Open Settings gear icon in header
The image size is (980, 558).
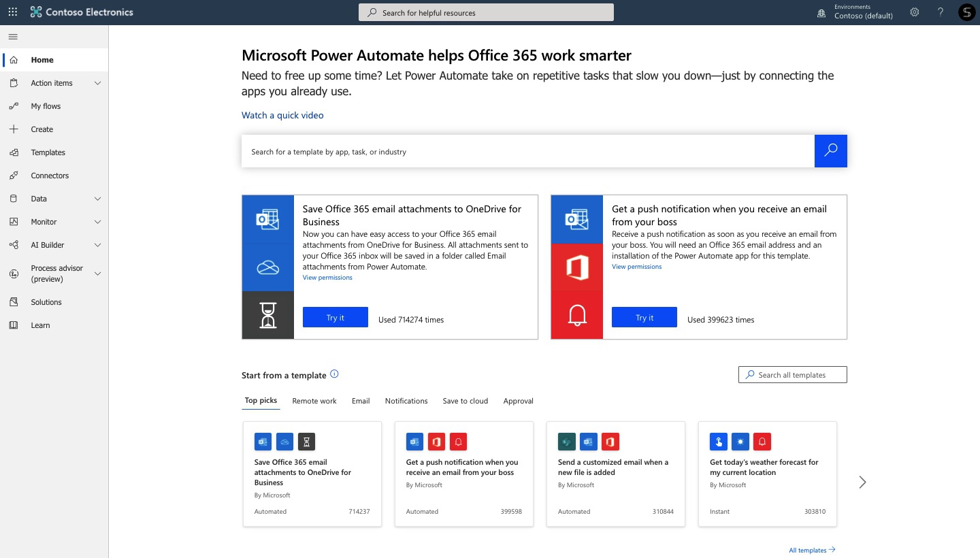(x=915, y=12)
